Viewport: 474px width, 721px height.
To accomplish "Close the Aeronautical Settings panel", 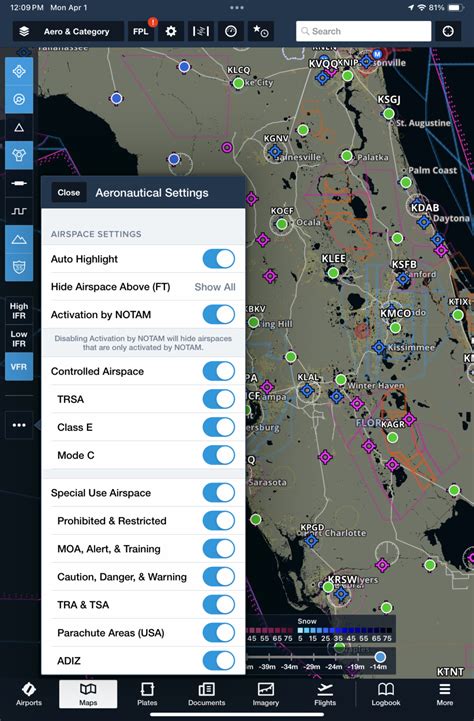I will coord(69,193).
